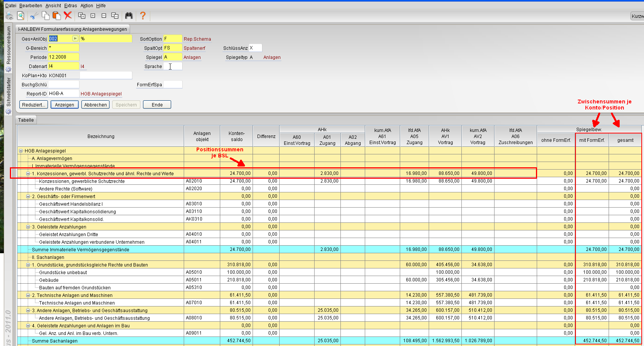644x346 pixels.
Task: Switch to the Tabelle tab
Action: point(26,120)
